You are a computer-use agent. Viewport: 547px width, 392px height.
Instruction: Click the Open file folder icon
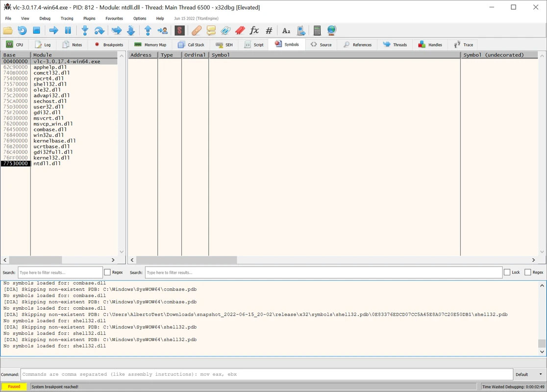click(x=8, y=31)
